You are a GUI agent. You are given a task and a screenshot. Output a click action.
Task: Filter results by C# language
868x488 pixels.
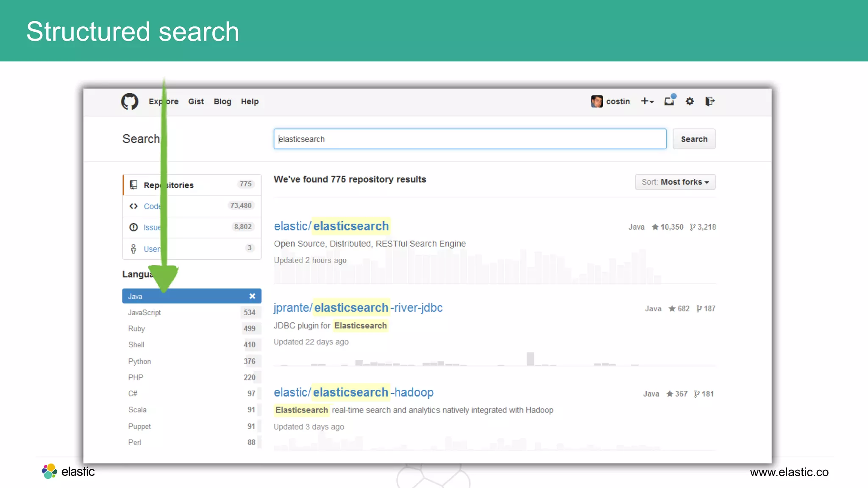pyautogui.click(x=192, y=393)
